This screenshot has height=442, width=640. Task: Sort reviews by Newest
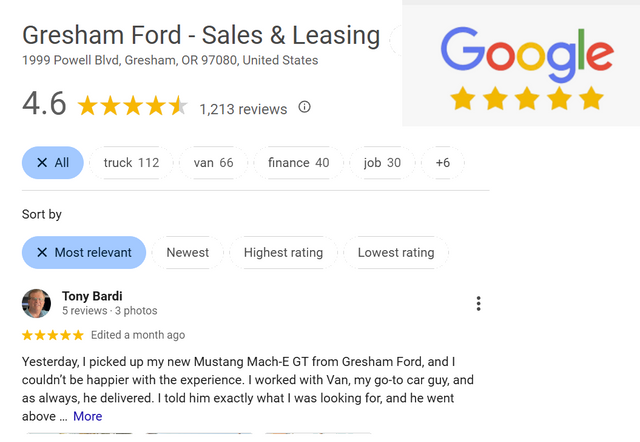[188, 253]
